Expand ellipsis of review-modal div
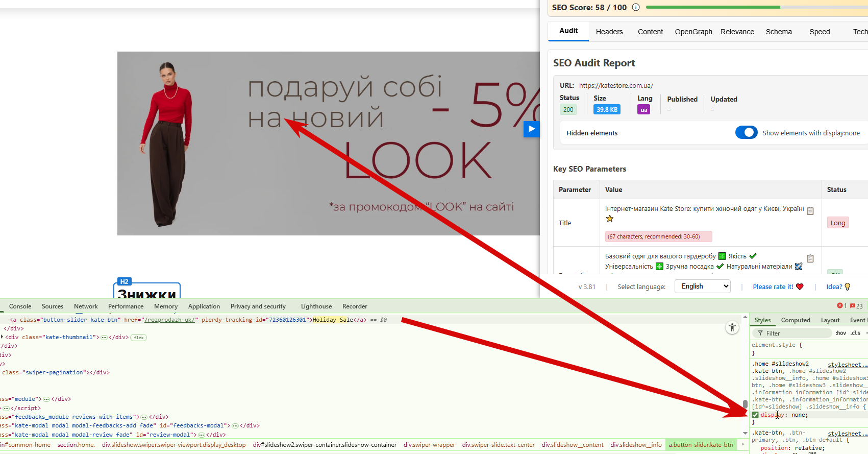 click(202, 435)
